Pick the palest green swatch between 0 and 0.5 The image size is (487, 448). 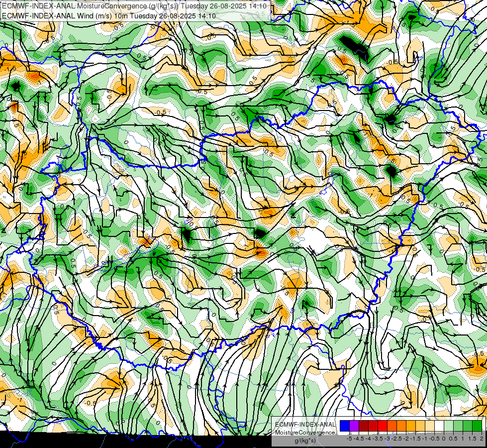[449, 426]
